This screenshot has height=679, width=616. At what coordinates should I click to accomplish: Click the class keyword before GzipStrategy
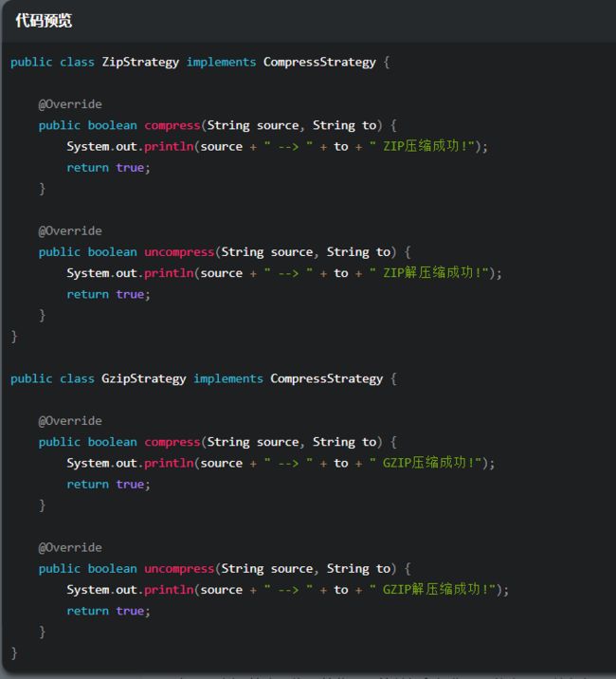pyautogui.click(x=77, y=378)
